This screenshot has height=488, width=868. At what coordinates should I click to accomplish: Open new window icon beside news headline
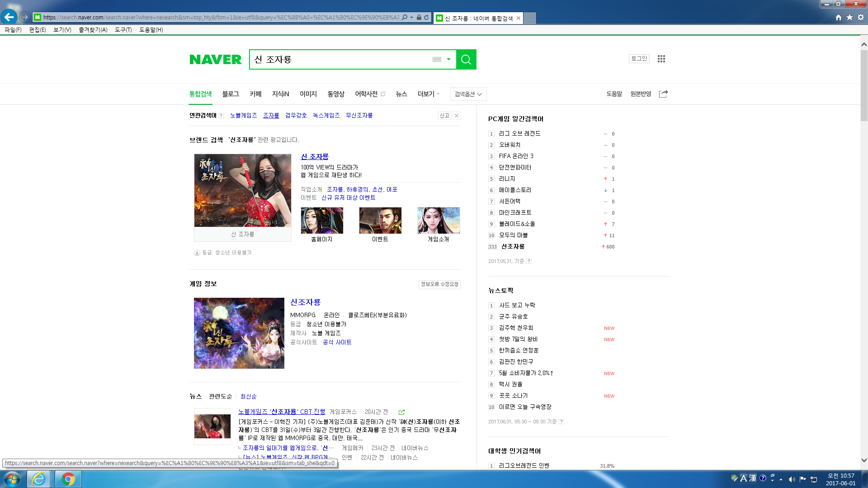tap(401, 412)
